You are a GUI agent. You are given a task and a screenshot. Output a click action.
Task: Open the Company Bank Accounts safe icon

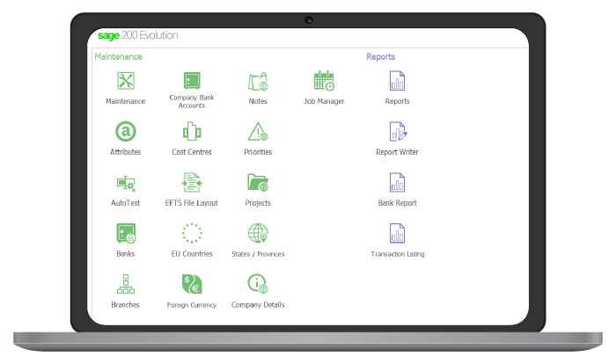192,81
